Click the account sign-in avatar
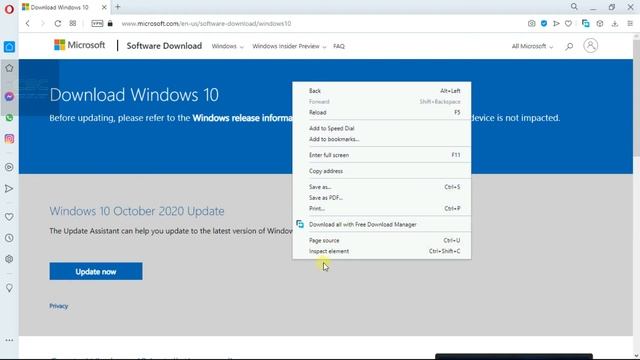This screenshot has width=640, height=360. coord(591,45)
